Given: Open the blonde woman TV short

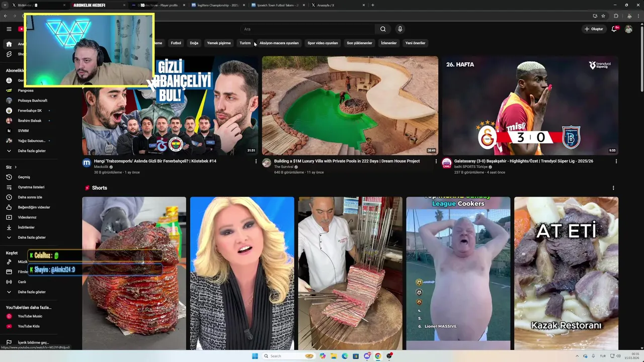Looking at the screenshot, I should coord(242,274).
